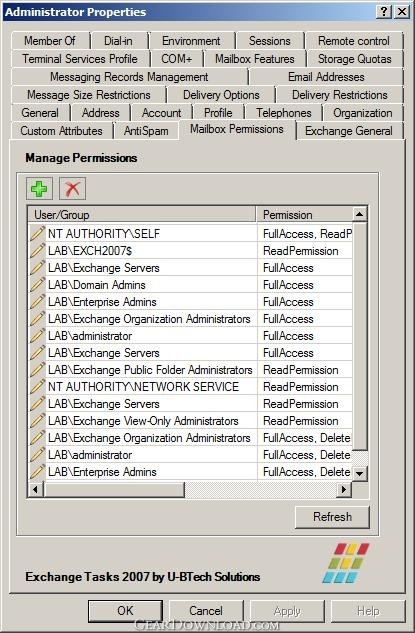Select the Mailbox Features tab
Viewport: 415px width, 633px height.
pyautogui.click(x=255, y=59)
